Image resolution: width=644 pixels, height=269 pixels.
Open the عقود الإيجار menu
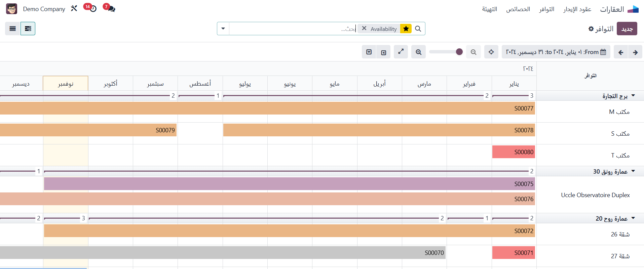point(577,9)
